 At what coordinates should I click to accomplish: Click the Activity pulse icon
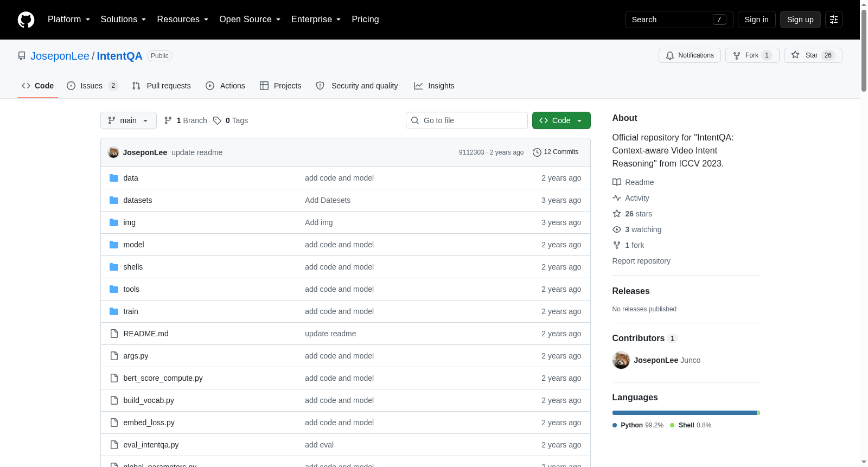coord(617,198)
